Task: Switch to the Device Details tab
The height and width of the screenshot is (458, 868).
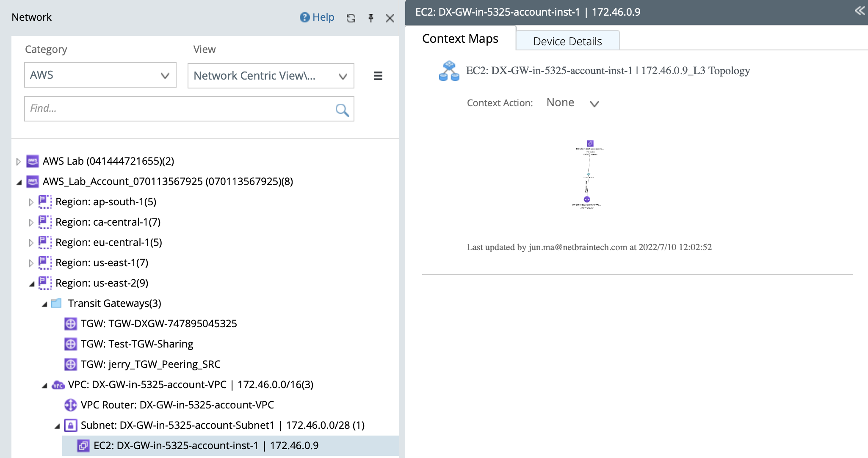Action: tap(567, 41)
